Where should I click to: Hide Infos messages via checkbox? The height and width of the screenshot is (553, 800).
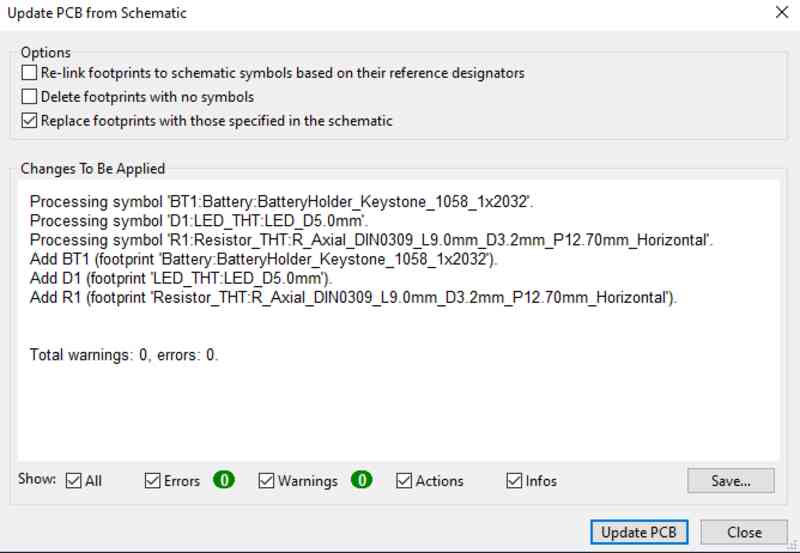tap(515, 481)
